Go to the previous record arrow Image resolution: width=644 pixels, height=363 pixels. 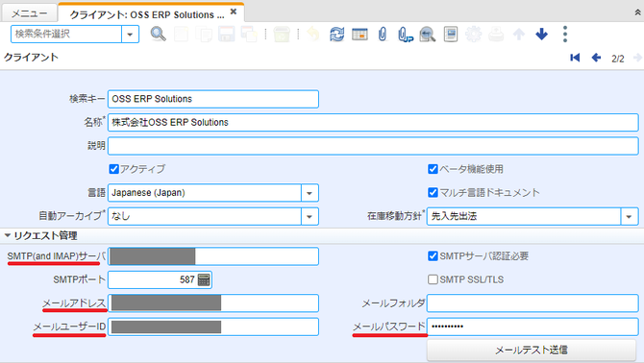pyautogui.click(x=596, y=58)
